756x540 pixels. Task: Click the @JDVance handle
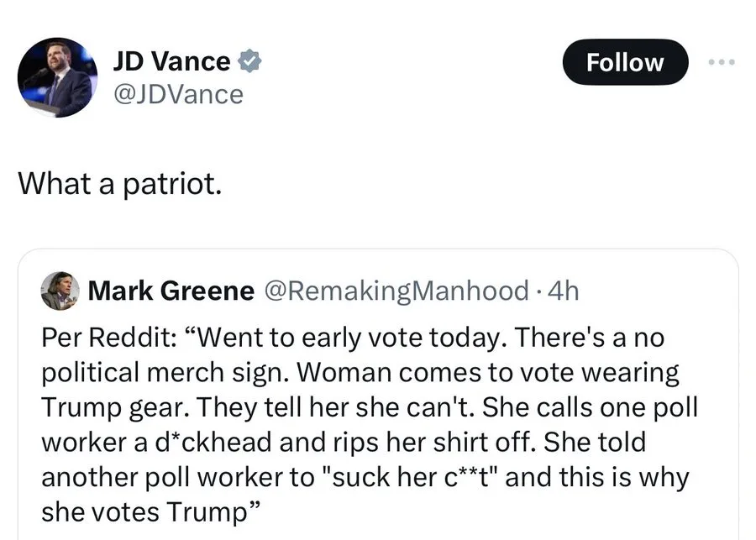178,95
